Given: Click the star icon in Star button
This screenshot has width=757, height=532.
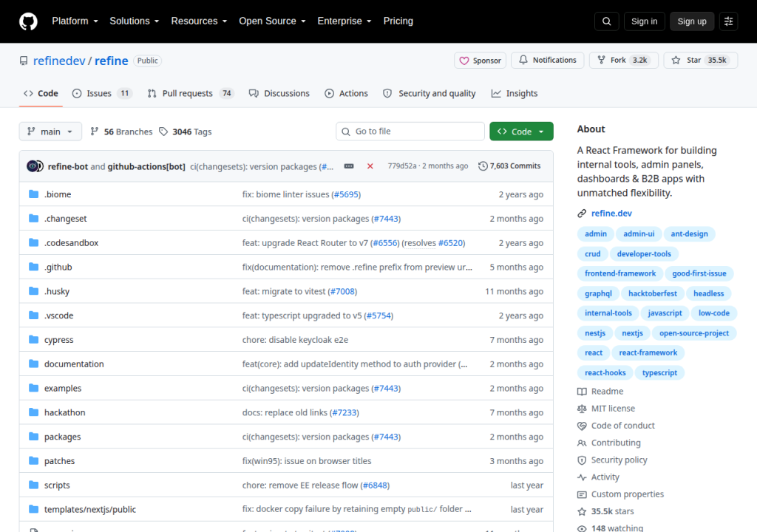Looking at the screenshot, I should click(676, 61).
